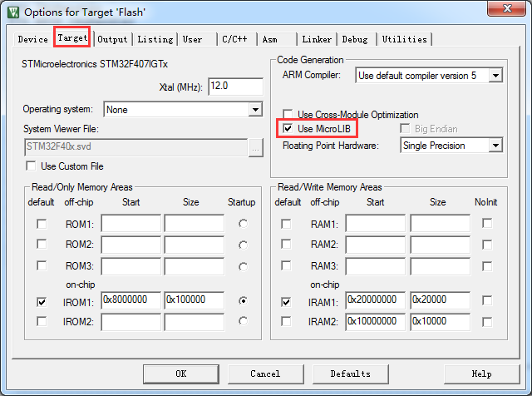Click the Xtal (MHz) input field
The width and height of the screenshot is (532, 396).
coord(235,87)
